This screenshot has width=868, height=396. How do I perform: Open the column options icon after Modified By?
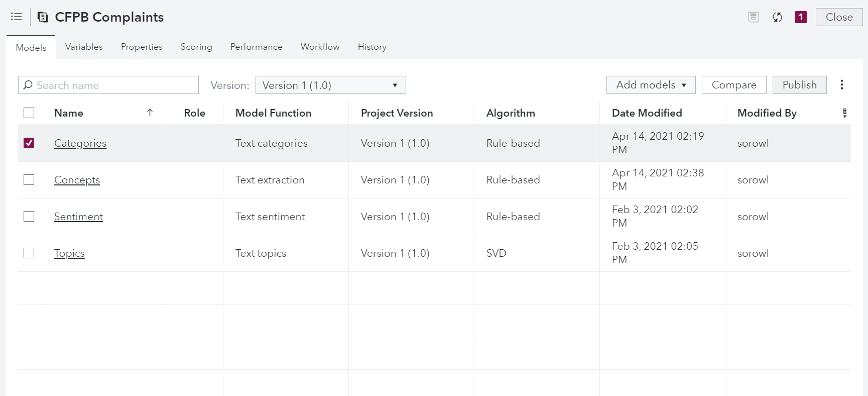(x=844, y=113)
